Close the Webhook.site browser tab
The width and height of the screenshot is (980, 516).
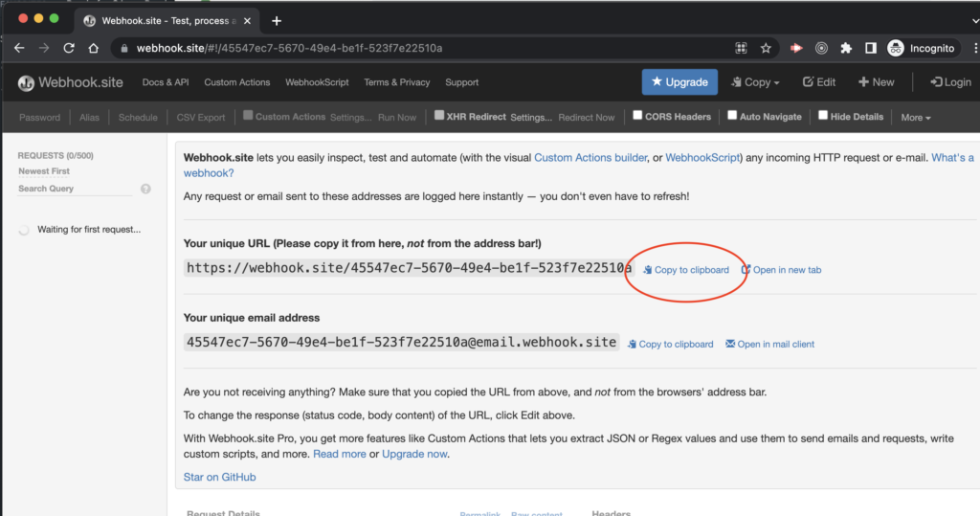[247, 21]
